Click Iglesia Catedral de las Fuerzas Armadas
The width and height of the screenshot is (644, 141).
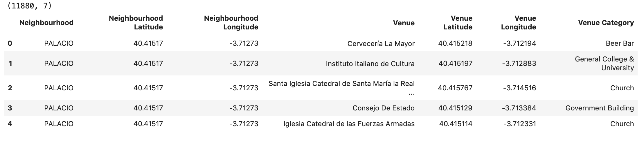(x=349, y=124)
